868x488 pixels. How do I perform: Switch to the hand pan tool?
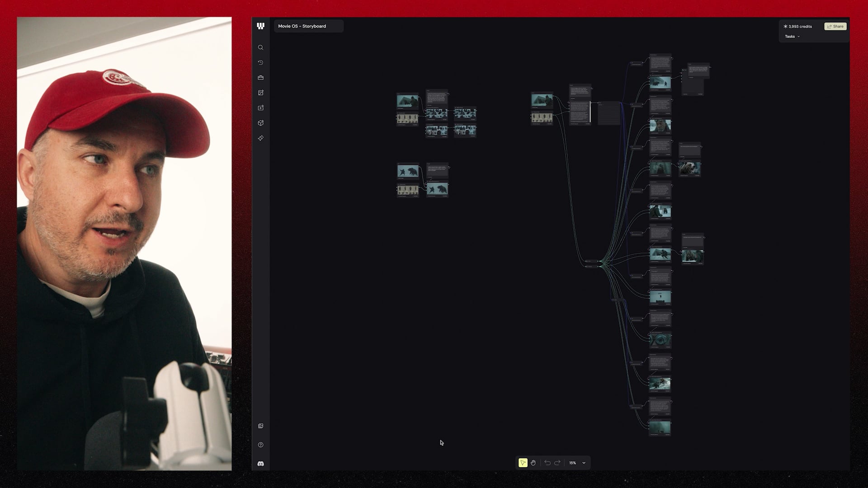[533, 463]
